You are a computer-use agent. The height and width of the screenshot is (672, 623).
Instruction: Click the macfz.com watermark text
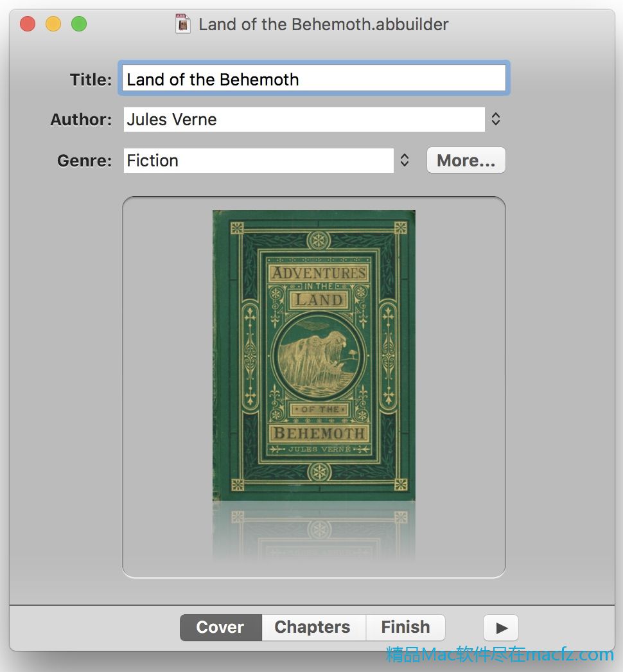(x=500, y=655)
